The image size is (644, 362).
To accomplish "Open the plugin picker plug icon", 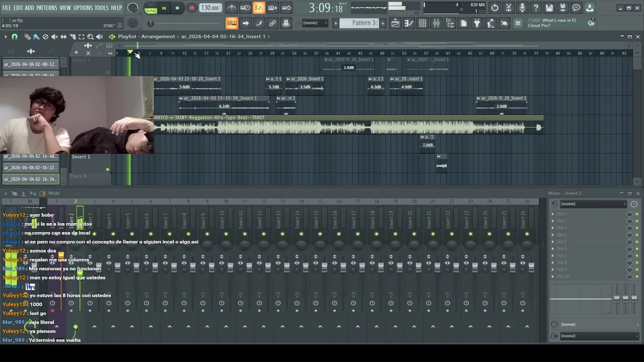I will (477, 23).
